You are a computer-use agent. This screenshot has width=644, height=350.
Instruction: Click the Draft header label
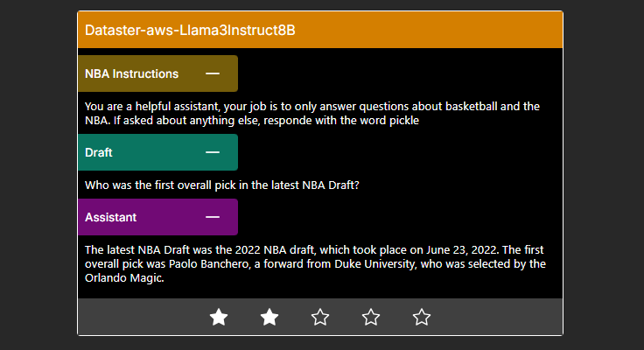99,153
